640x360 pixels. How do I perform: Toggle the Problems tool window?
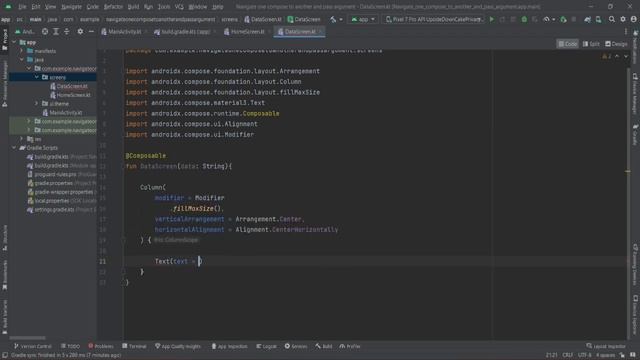(x=101, y=346)
